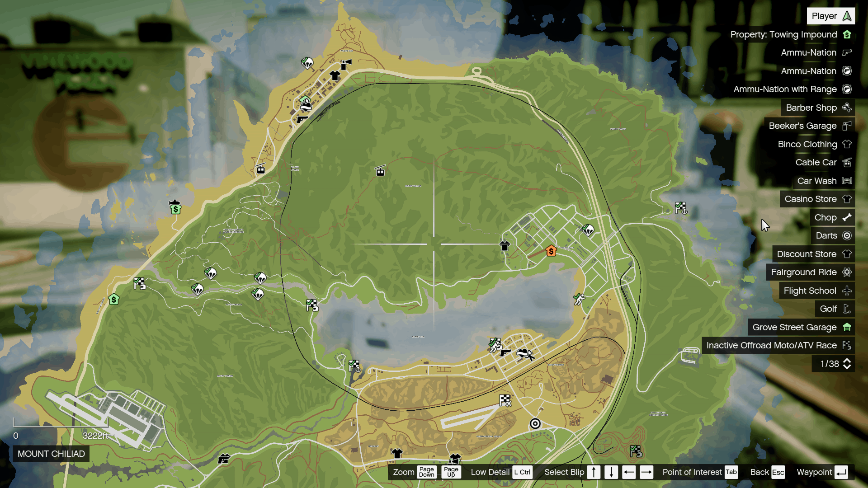
Task: Click the triathlon runner blip east of Alamo Sea
Action: [x=579, y=299]
